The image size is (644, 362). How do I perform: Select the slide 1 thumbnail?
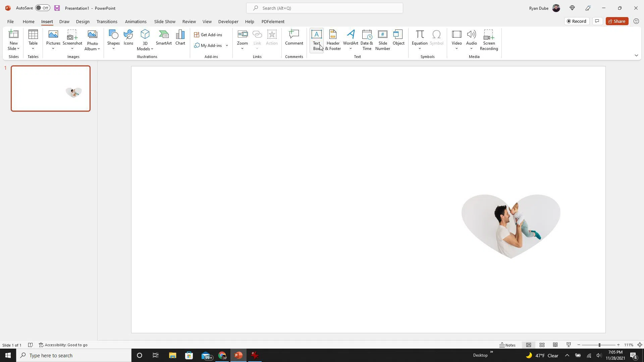point(51,88)
